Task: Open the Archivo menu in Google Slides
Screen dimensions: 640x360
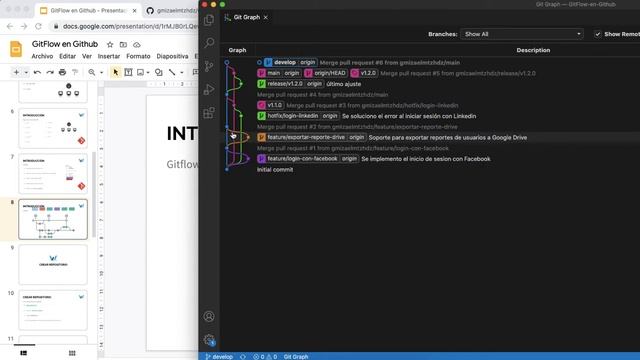Action: pos(42,56)
